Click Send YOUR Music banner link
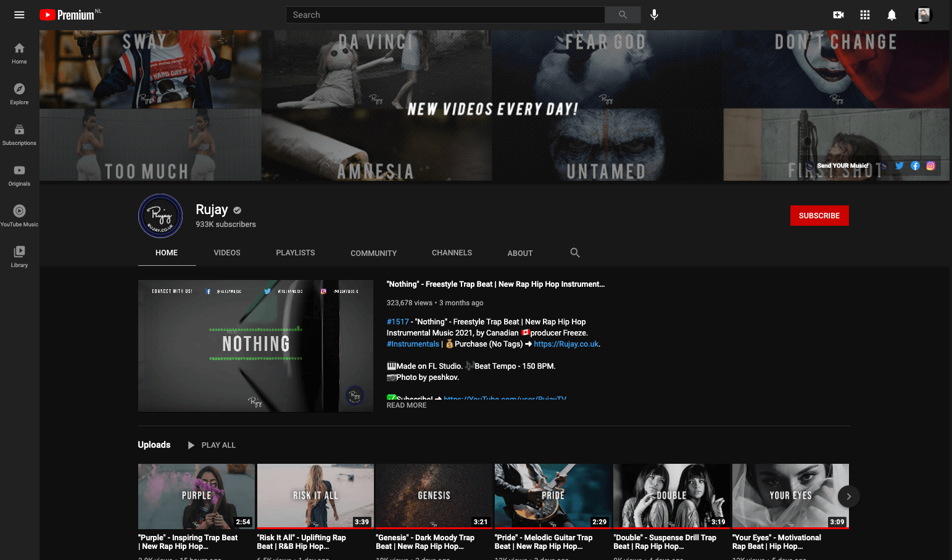 point(842,166)
